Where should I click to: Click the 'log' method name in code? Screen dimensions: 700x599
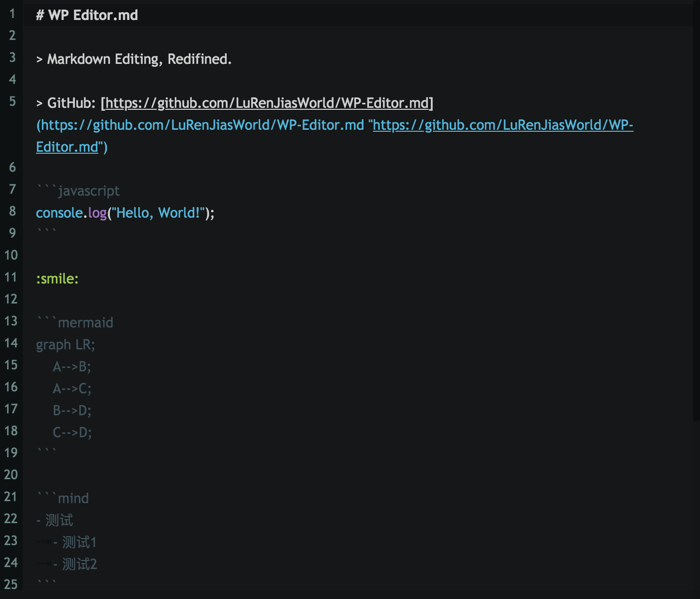(97, 213)
